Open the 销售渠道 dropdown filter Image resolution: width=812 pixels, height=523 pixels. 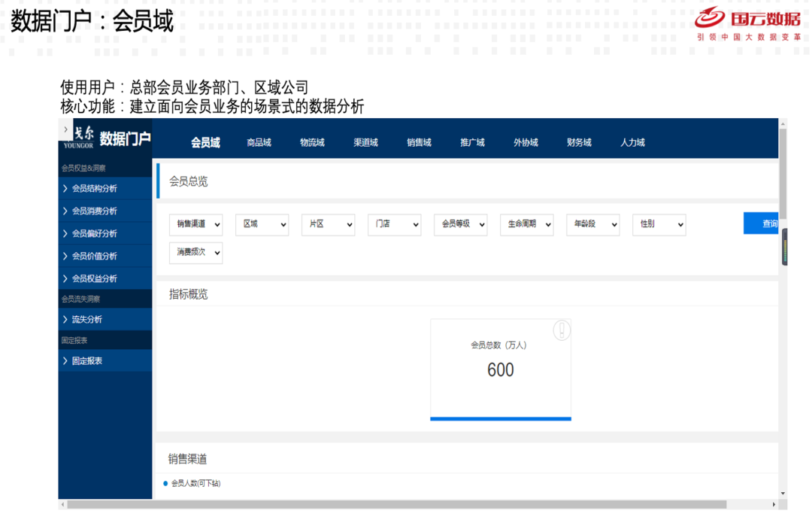point(195,224)
